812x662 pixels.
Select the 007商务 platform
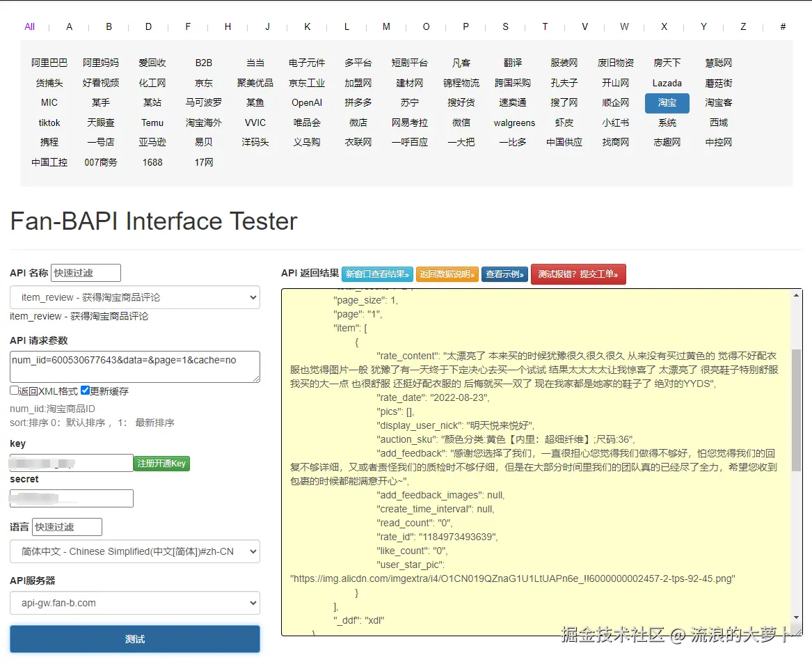point(101,162)
